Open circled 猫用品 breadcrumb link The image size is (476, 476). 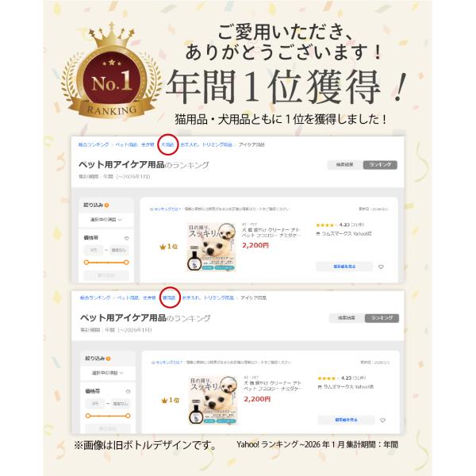(170, 297)
